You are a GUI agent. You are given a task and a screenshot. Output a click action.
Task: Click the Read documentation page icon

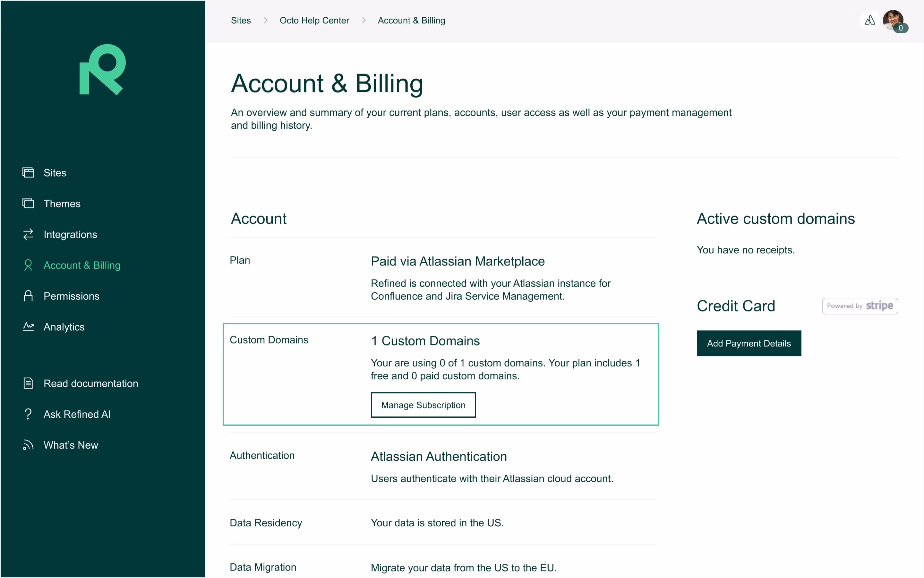point(28,383)
